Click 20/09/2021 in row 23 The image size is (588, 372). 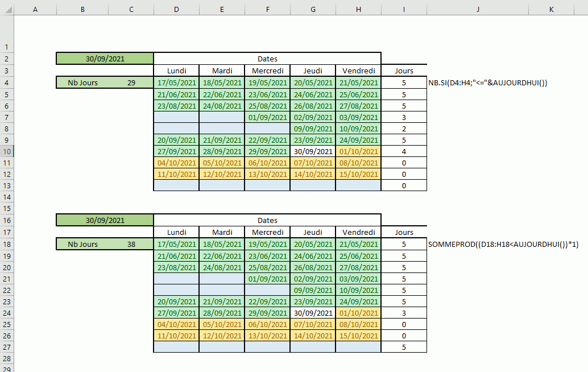176,301
